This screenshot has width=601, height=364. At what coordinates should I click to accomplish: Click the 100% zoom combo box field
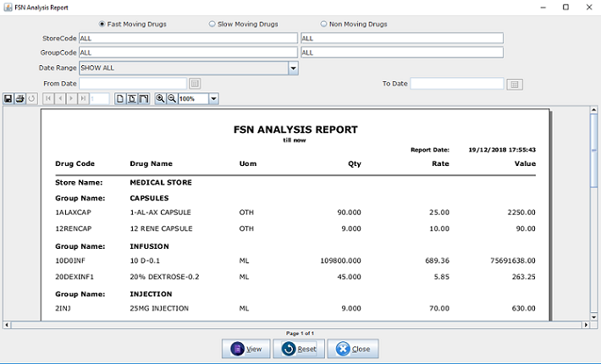[x=194, y=99]
